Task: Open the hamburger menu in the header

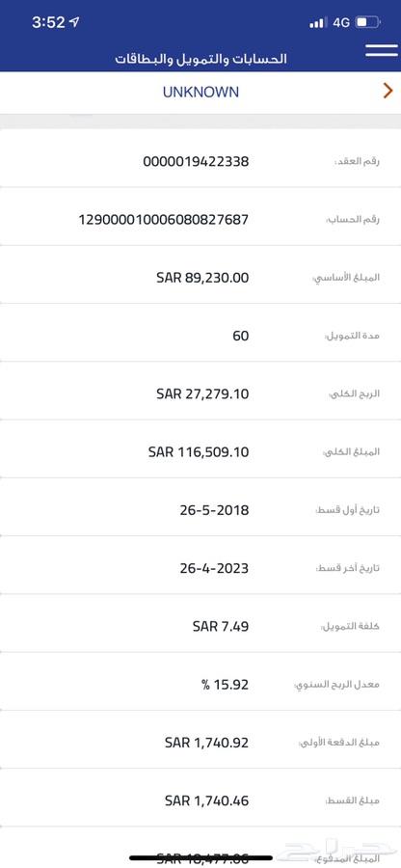Action: pos(382,50)
